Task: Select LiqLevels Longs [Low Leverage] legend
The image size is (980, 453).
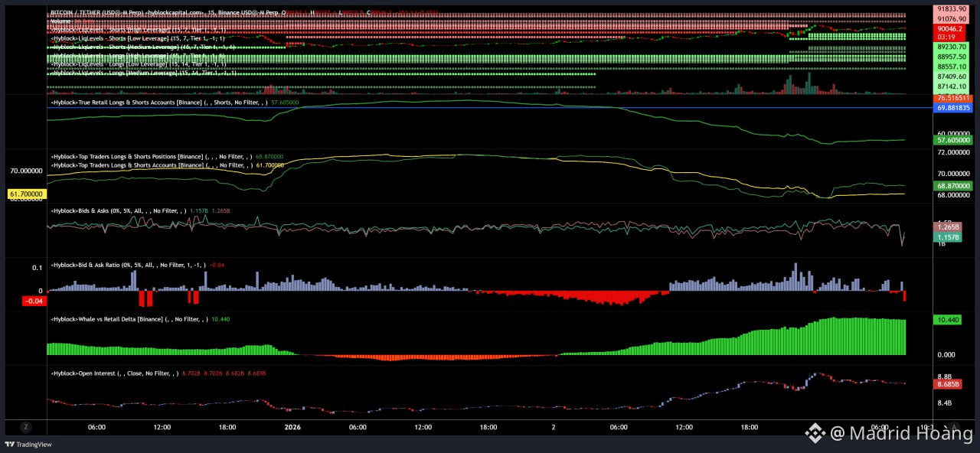Action: (x=138, y=64)
